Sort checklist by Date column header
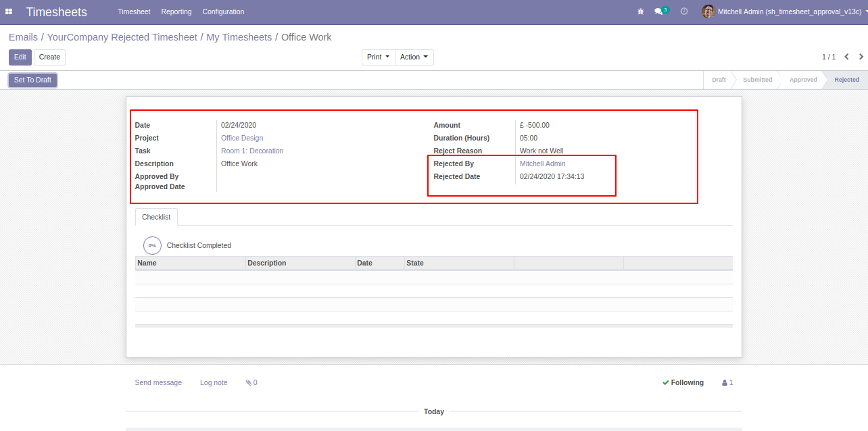 click(x=380, y=263)
